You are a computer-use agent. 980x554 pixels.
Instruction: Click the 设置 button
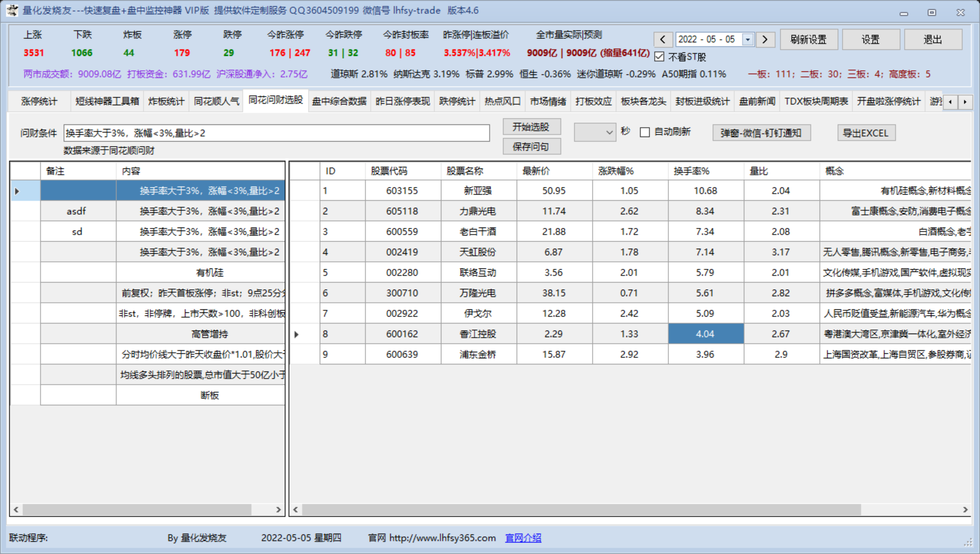[871, 40]
